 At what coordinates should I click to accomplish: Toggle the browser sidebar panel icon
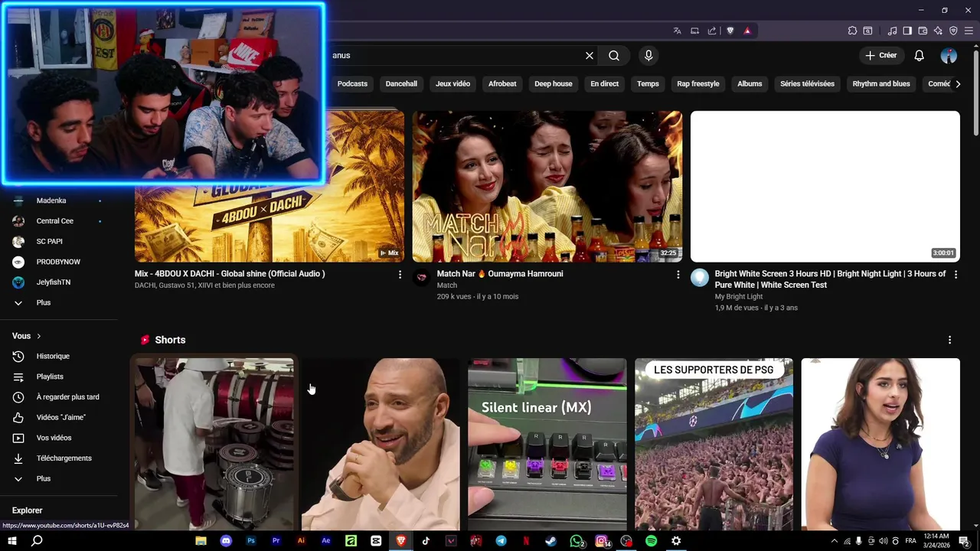(907, 31)
